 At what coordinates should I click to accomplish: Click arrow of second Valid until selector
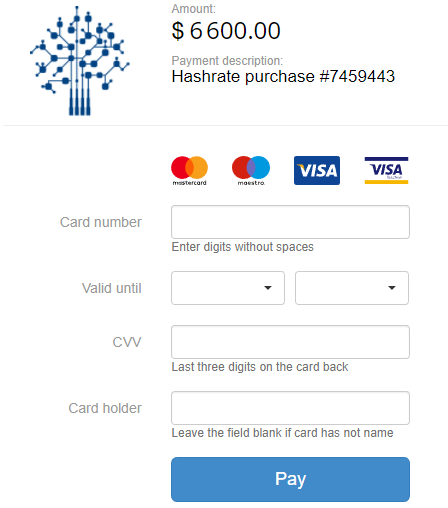click(x=392, y=288)
